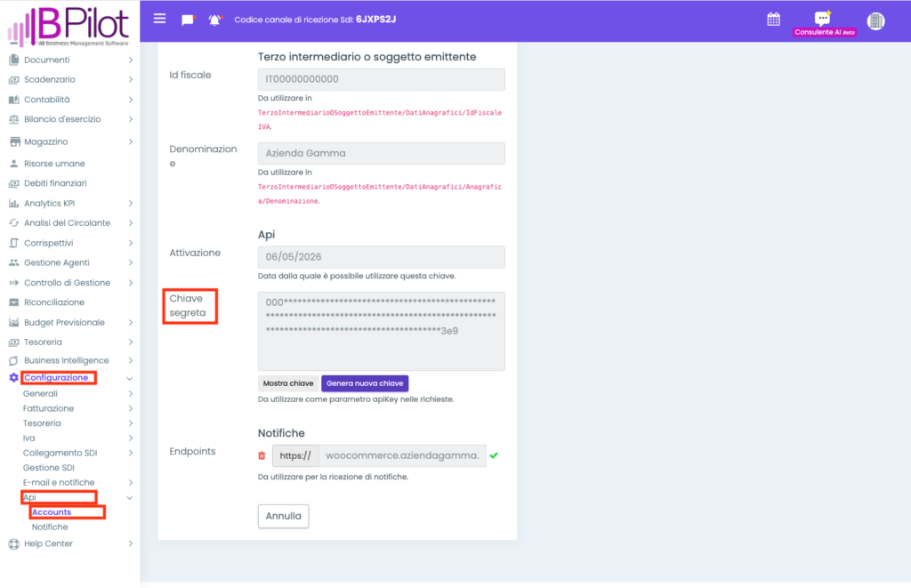
Task: Launch the Consulente AI assistant
Action: pos(824,23)
